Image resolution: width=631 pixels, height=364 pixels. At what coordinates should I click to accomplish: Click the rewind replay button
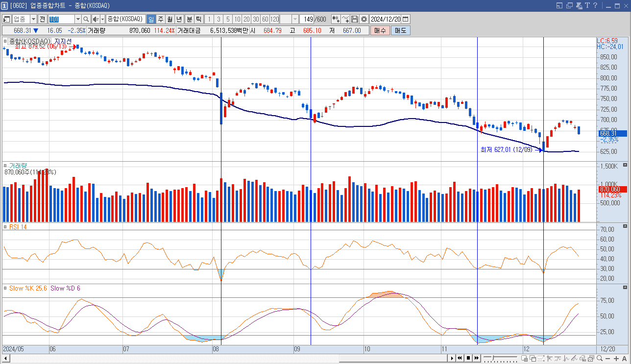pyautogui.click(x=460, y=359)
